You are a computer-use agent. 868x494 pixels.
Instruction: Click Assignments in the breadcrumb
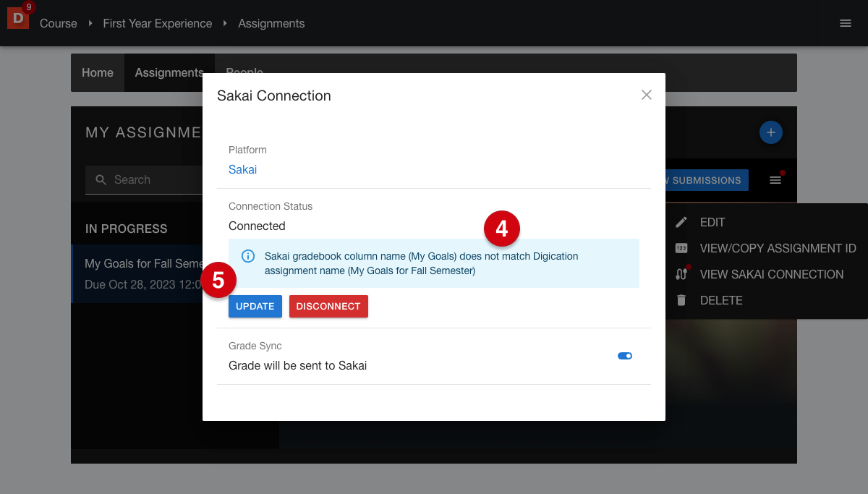271,23
